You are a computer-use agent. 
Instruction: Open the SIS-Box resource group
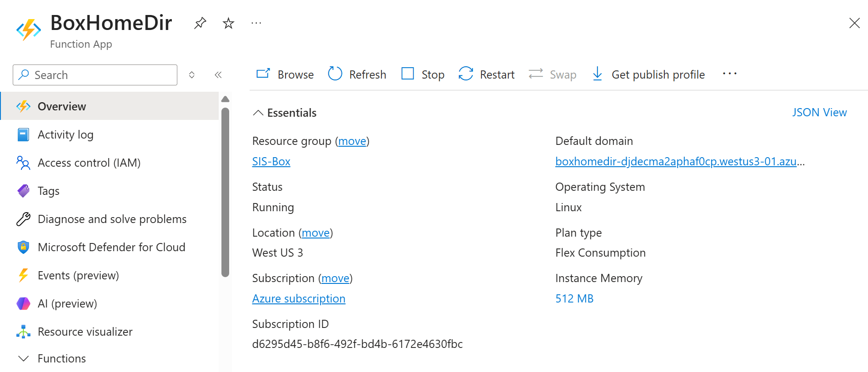tap(271, 162)
